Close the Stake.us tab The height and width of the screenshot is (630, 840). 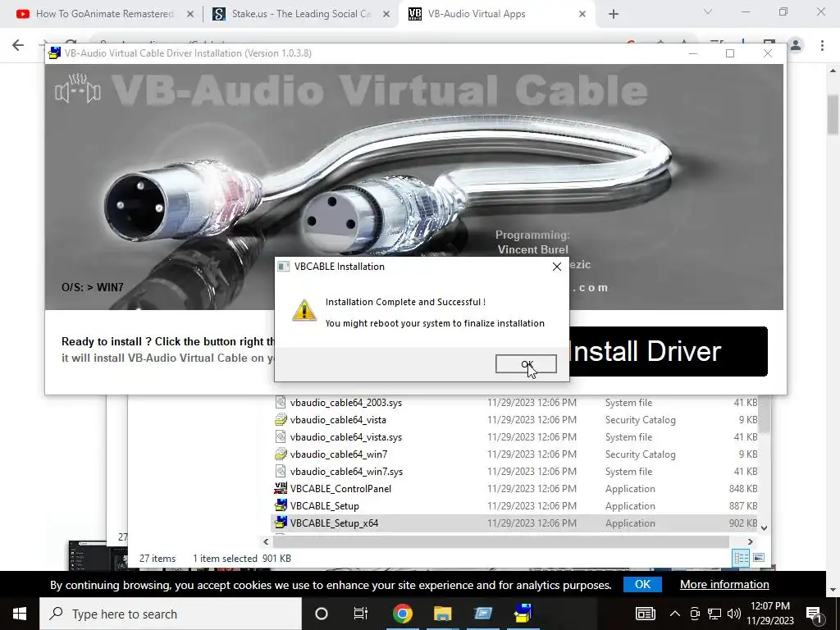coord(386,15)
